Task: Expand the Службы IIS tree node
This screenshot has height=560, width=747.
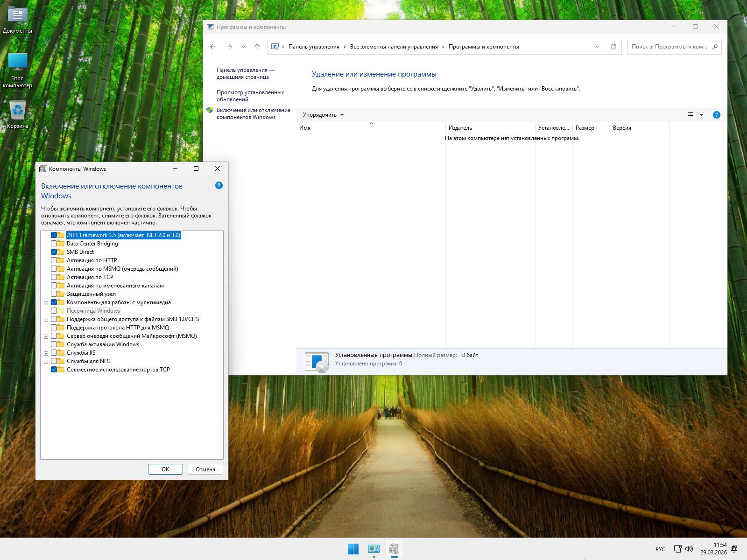Action: point(46,353)
